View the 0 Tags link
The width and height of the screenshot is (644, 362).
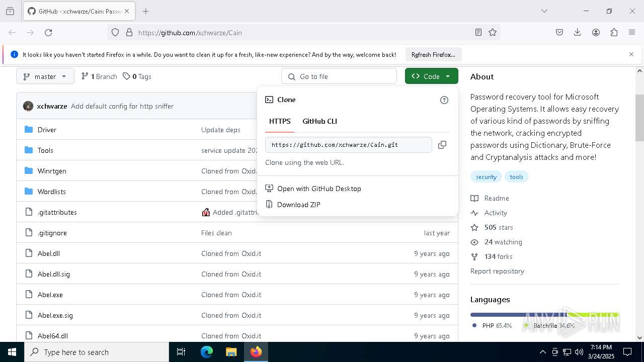[137, 76]
